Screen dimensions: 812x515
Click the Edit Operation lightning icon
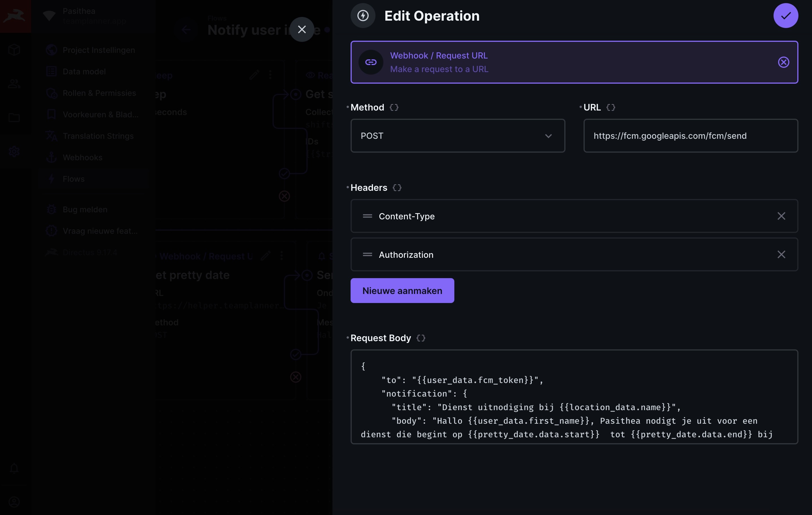(x=363, y=16)
